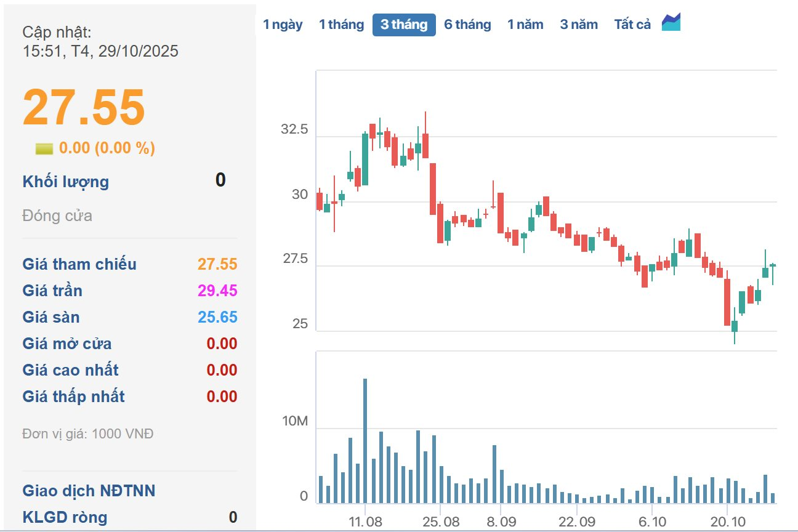
Task: Click the Giao dịch NĐTNN heading
Action: [x=89, y=491]
